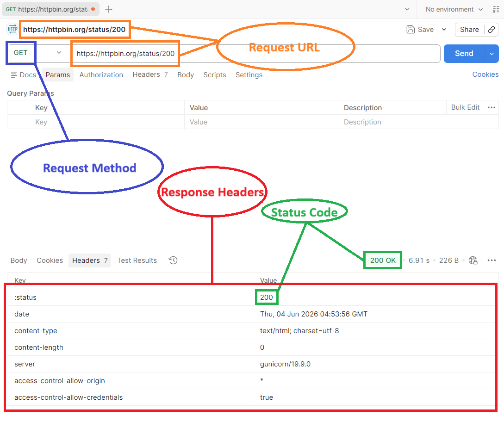The height and width of the screenshot is (434, 504).
Task: Open the request Body tab
Action: pos(186,75)
